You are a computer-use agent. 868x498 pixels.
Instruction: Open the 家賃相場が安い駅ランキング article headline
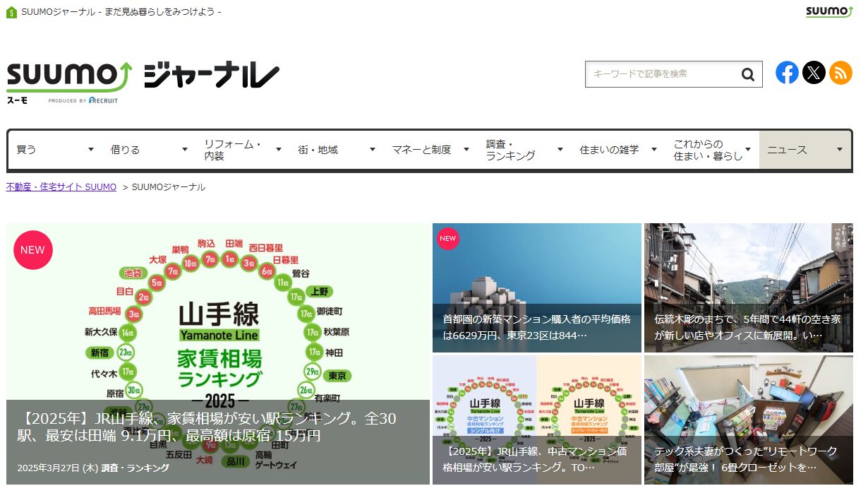pos(207,427)
